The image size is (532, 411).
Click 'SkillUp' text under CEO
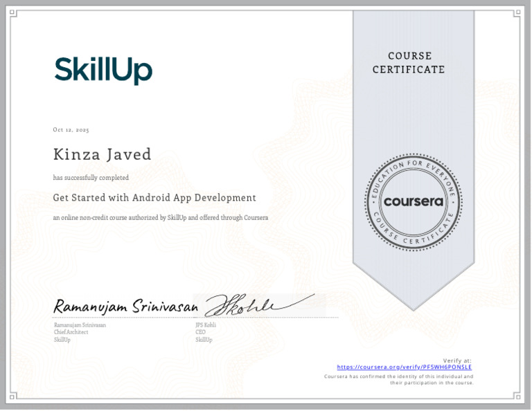[x=204, y=340]
